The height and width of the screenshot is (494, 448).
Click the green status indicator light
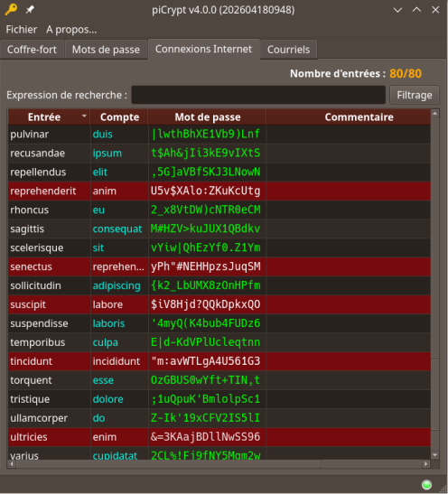coord(426,485)
